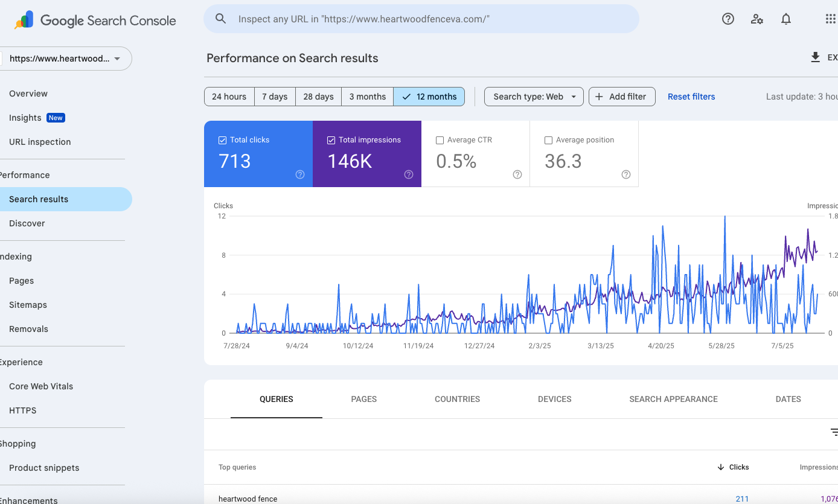The image size is (838, 504).
Task: Click the Total clicks help icon
Action: 300,174
